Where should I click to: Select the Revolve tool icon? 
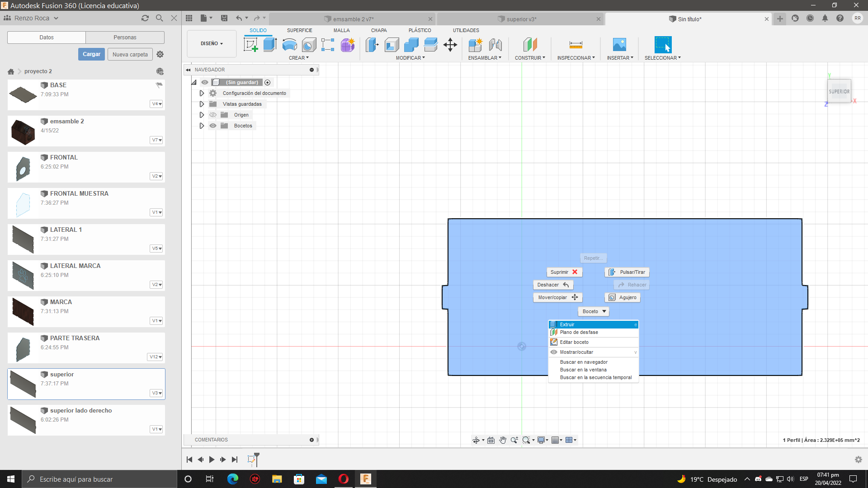coord(289,45)
